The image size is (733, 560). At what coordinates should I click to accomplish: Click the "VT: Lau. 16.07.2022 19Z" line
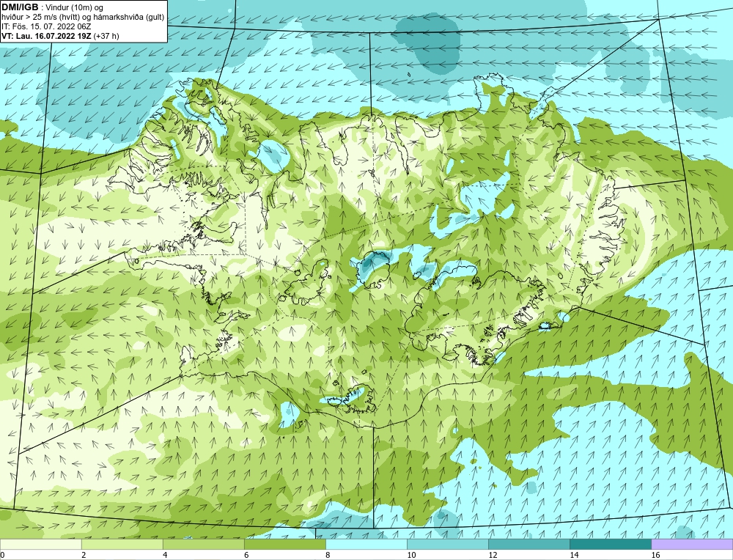click(47, 36)
